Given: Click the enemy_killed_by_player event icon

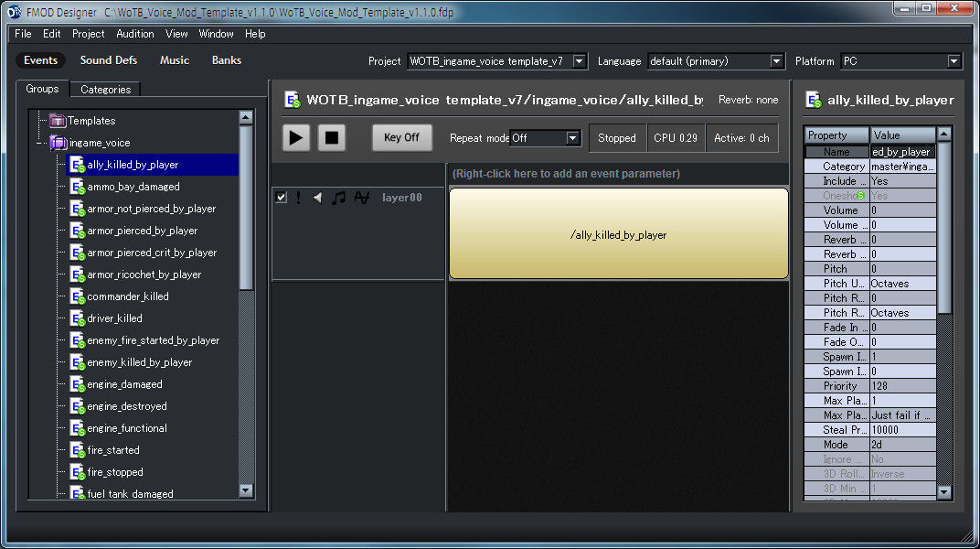Looking at the screenshot, I should (x=78, y=362).
